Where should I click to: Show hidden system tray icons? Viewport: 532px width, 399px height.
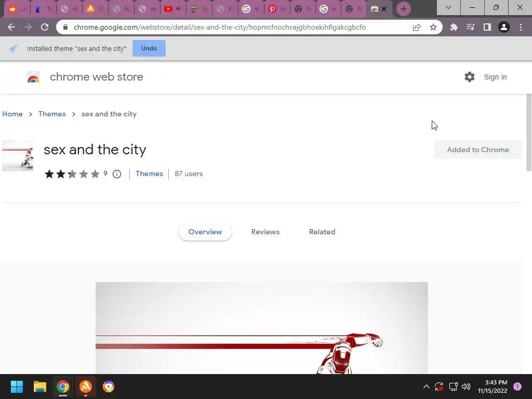(427, 387)
